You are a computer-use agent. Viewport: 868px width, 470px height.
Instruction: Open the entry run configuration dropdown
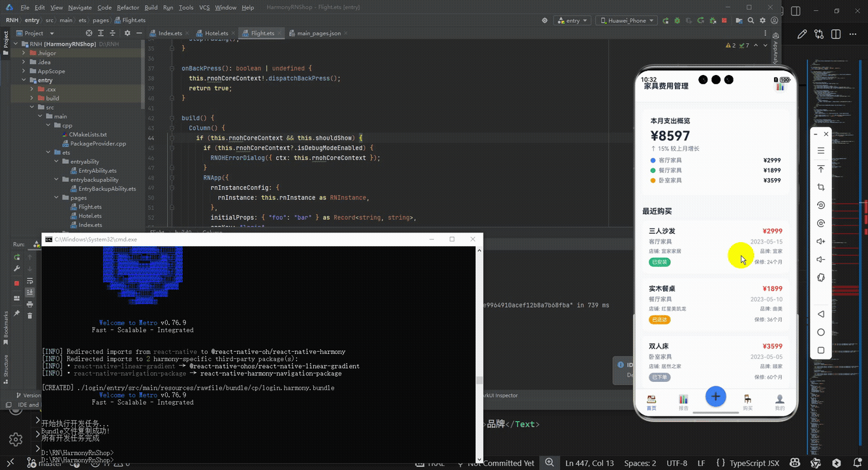[572, 20]
